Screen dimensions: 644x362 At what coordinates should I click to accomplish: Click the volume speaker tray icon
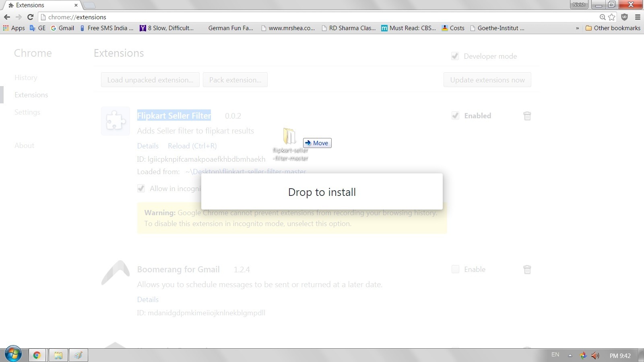[595, 356]
